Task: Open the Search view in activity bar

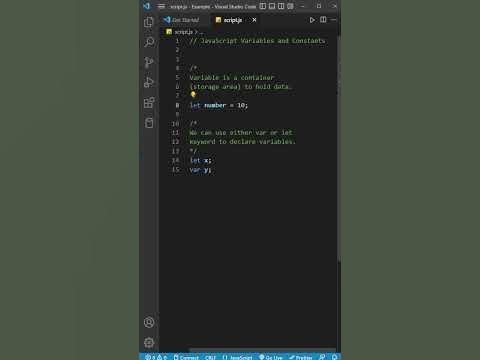Action: pyautogui.click(x=149, y=42)
